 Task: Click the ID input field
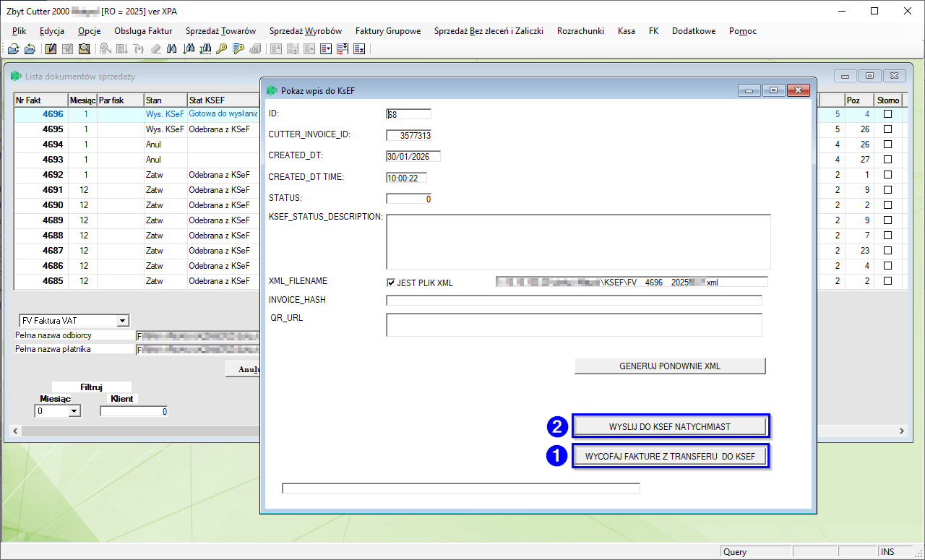coord(408,114)
